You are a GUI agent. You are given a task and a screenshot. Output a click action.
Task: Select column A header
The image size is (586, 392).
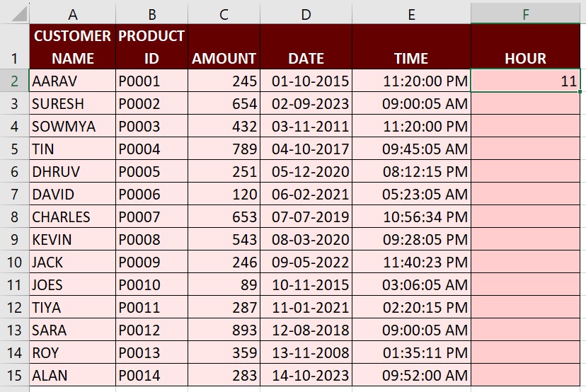(x=72, y=12)
